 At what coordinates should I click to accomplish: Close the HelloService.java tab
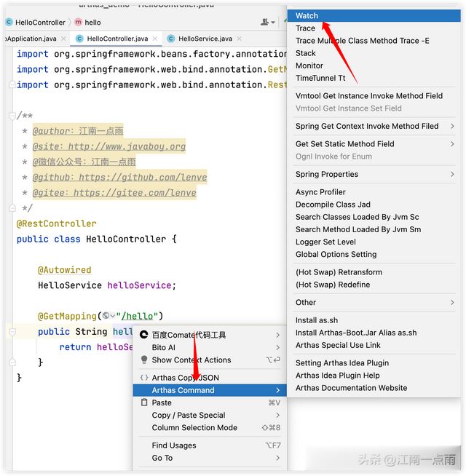[x=240, y=39]
